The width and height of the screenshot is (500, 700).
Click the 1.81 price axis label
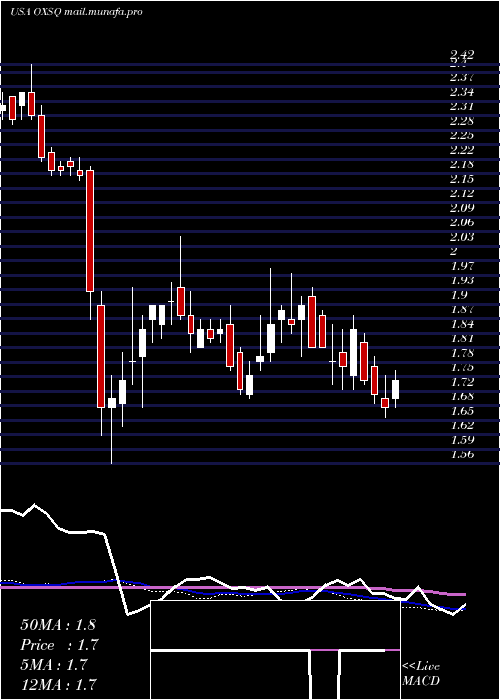[x=462, y=338]
